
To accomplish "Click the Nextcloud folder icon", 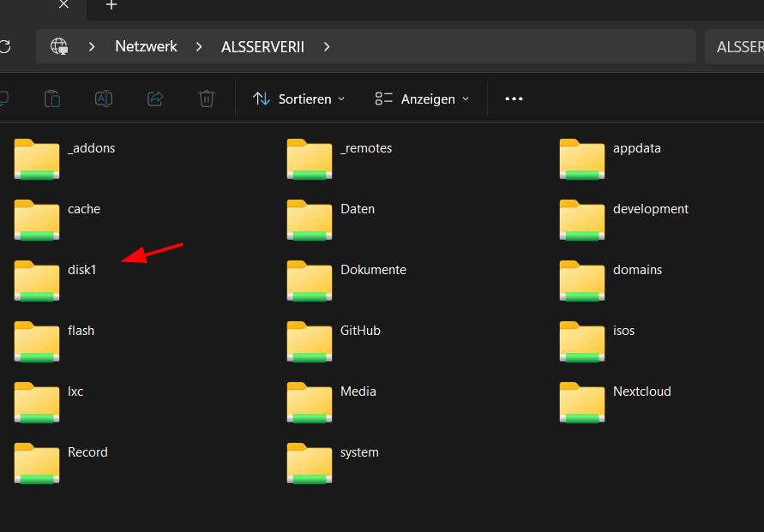I will coord(582,403).
